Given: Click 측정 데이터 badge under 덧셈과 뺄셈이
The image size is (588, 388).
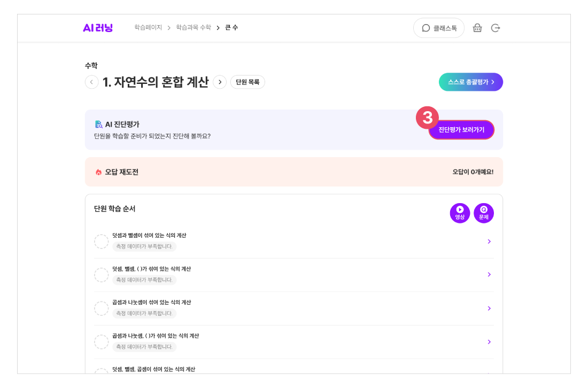Looking at the screenshot, I should [144, 246].
